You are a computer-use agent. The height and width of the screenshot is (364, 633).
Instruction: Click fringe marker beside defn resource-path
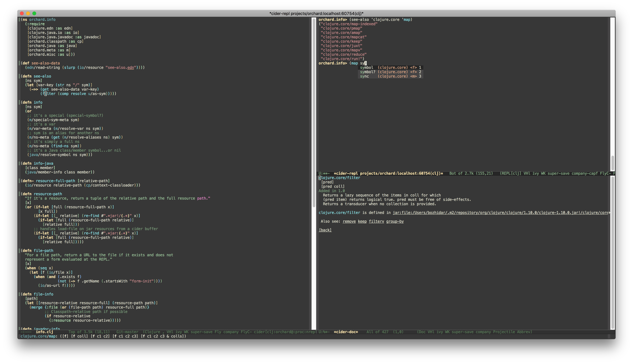tap(19, 194)
